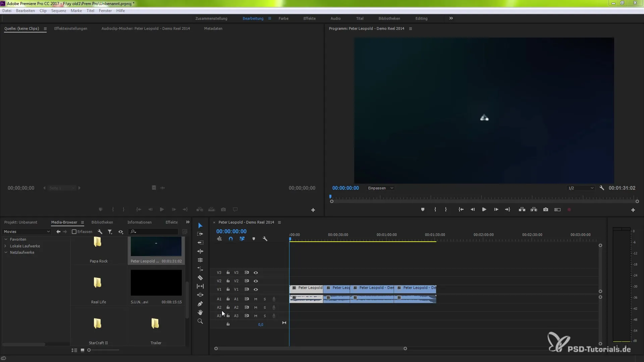Solo audio track A2
644x362 pixels.
point(265,307)
